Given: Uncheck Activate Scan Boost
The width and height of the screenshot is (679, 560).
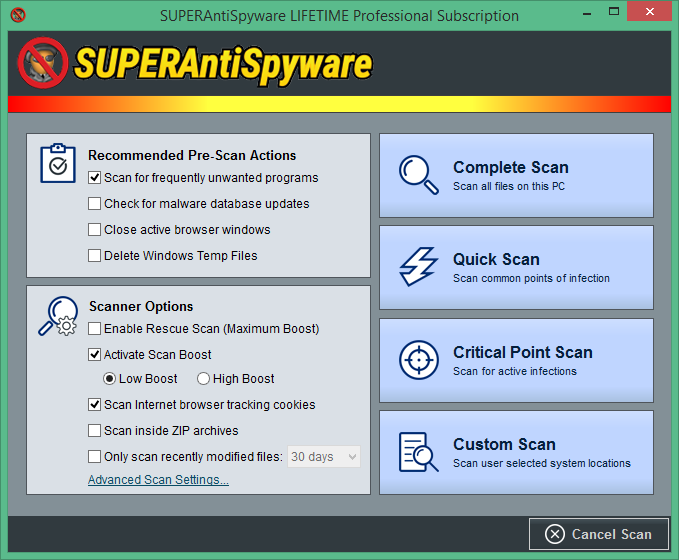Looking at the screenshot, I should click(x=94, y=355).
